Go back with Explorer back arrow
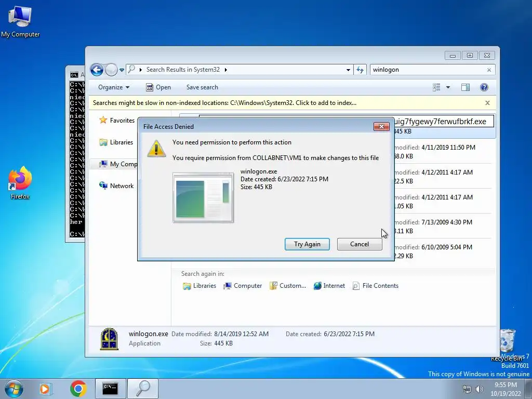This screenshot has width=532, height=399. click(x=97, y=70)
